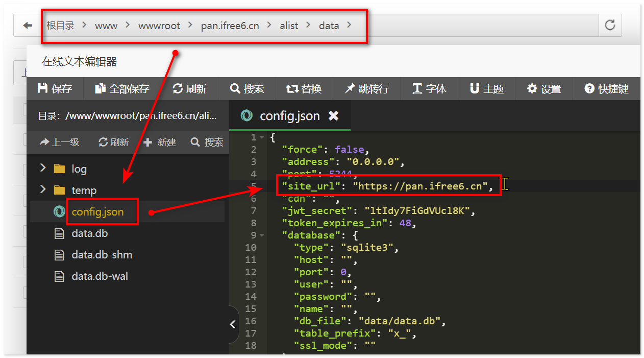
Task: Click wwwroot in the breadcrumb path
Action: (x=159, y=26)
